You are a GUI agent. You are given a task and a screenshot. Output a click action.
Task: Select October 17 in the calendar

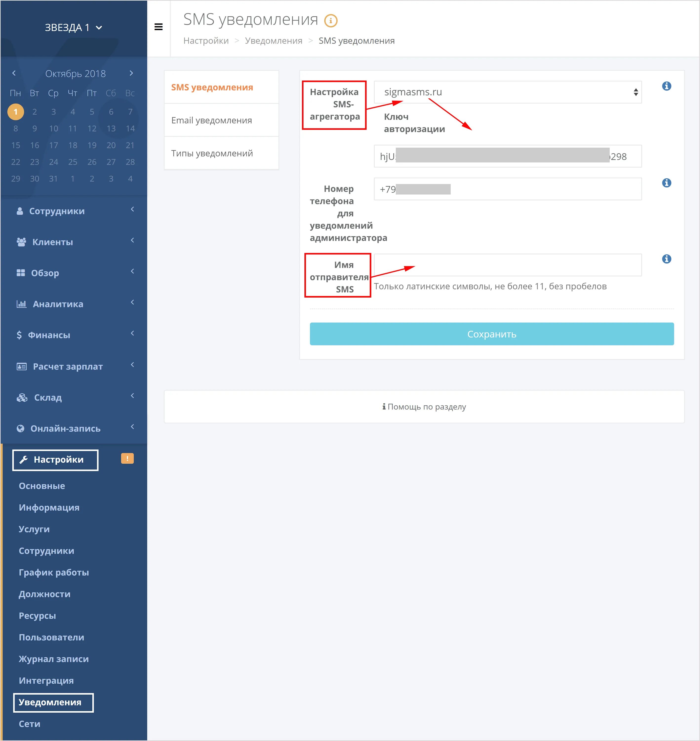(x=53, y=145)
